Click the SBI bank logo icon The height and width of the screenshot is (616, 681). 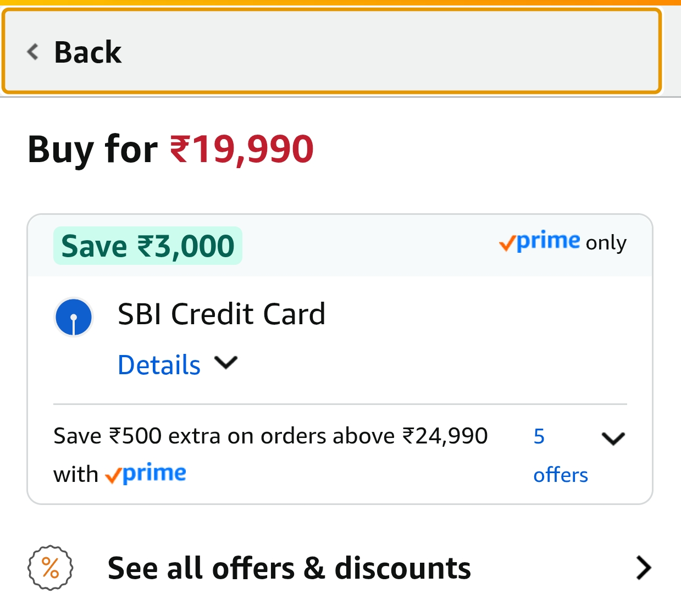[x=74, y=317]
